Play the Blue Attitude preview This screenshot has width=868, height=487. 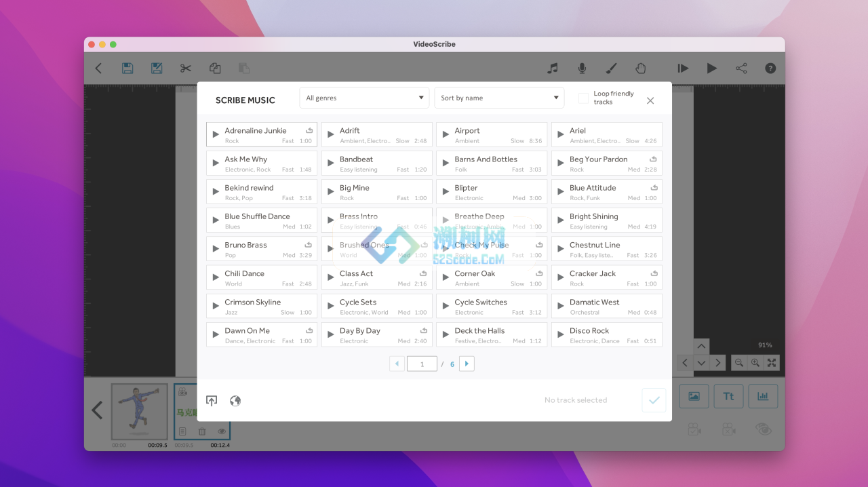click(x=560, y=191)
